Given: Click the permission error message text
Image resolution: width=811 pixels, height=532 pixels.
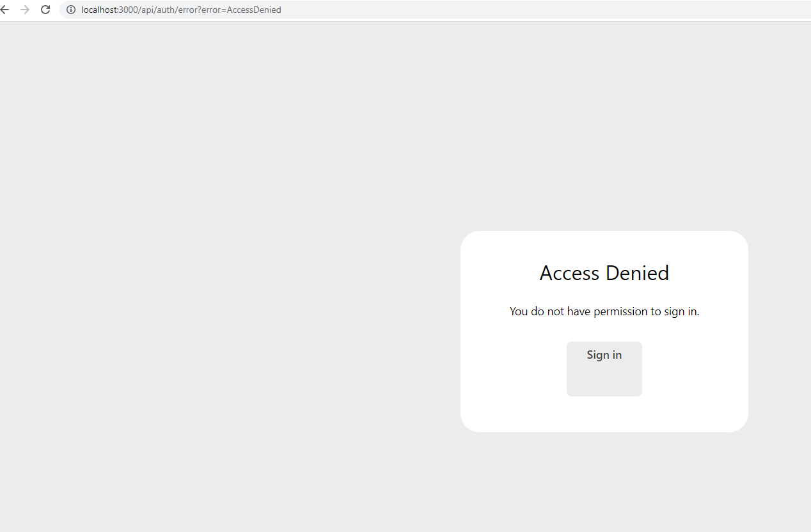Looking at the screenshot, I should click(604, 311).
